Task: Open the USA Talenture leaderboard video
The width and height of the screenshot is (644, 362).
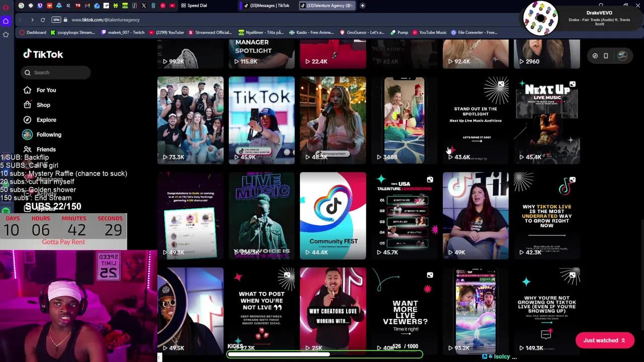Action: click(x=405, y=216)
